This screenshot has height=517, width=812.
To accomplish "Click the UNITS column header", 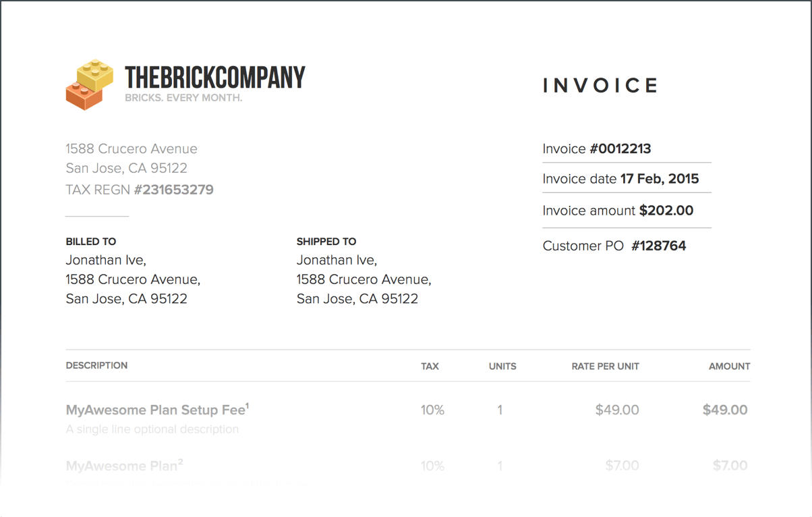I will (502, 366).
